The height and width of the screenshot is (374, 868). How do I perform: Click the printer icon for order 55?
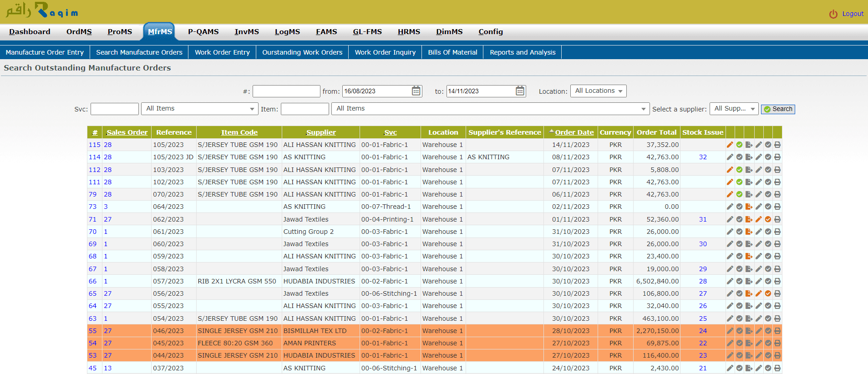tap(777, 331)
